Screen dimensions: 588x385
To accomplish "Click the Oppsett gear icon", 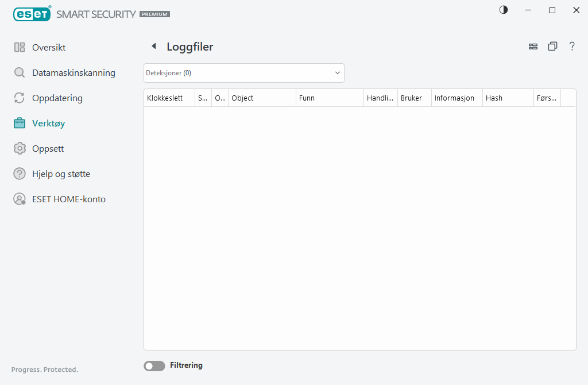I will pos(20,149).
